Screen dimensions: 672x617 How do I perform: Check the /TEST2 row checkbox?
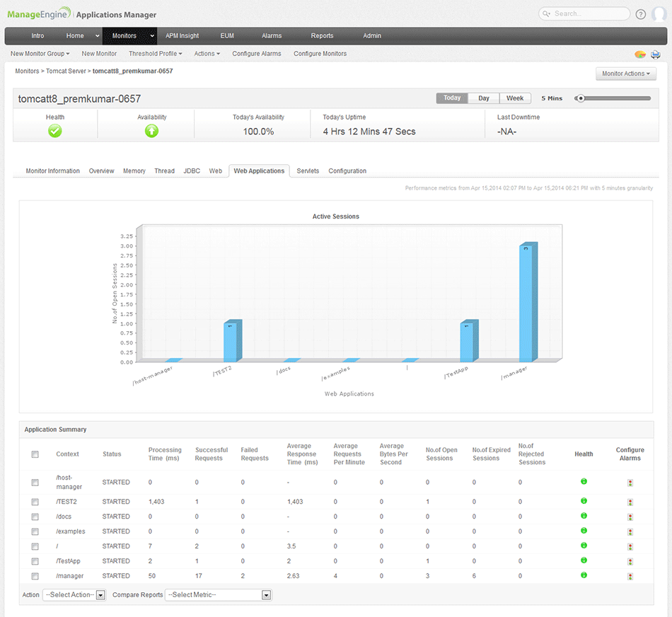[x=35, y=502]
